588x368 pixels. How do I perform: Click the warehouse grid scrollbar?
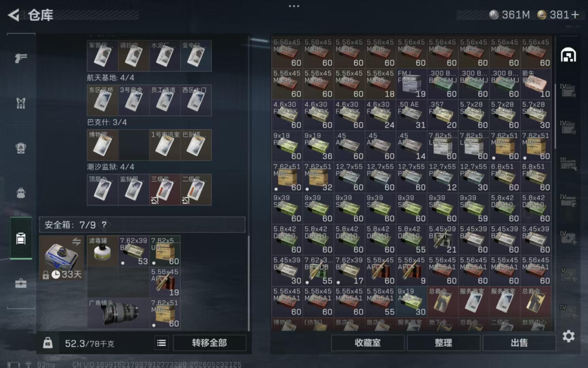555,116
